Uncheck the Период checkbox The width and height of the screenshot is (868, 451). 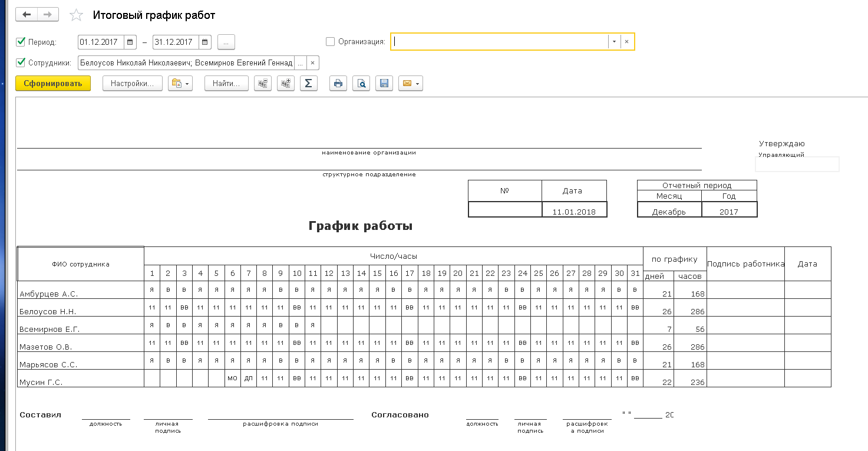21,42
